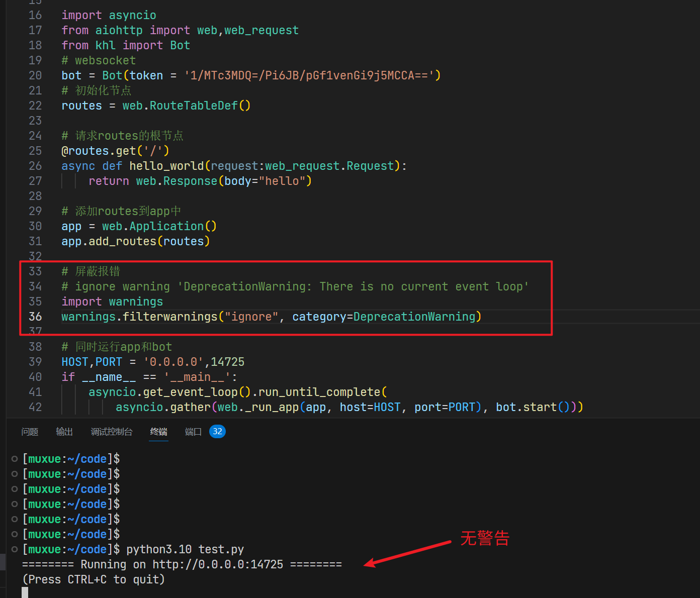
Task: Click the 'import warnings' line
Action: pos(112,302)
